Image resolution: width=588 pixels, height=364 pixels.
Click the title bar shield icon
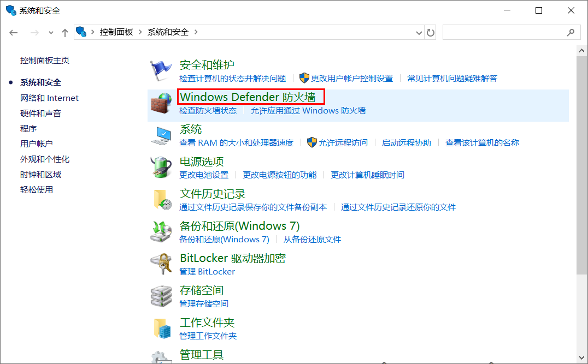pyautogui.click(x=11, y=10)
